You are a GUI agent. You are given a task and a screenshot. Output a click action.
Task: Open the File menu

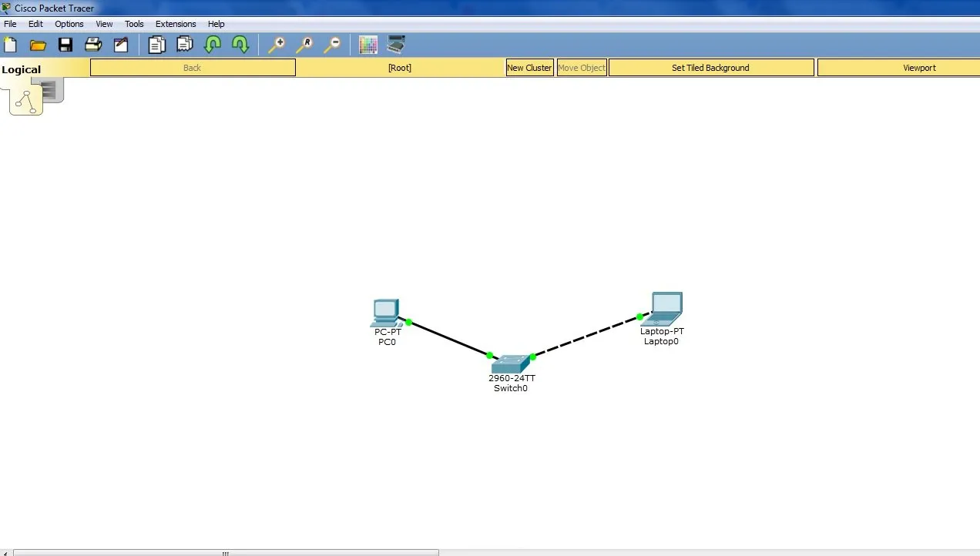coord(10,24)
